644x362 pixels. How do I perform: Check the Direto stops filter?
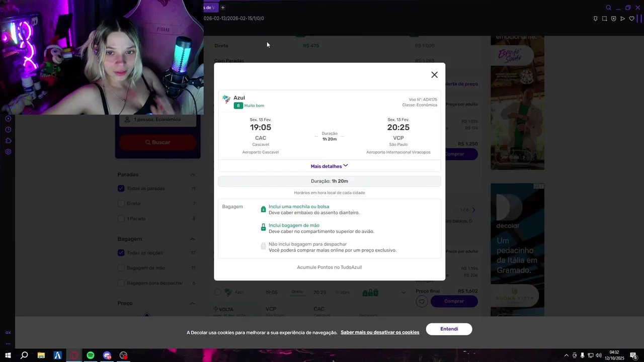click(x=121, y=204)
